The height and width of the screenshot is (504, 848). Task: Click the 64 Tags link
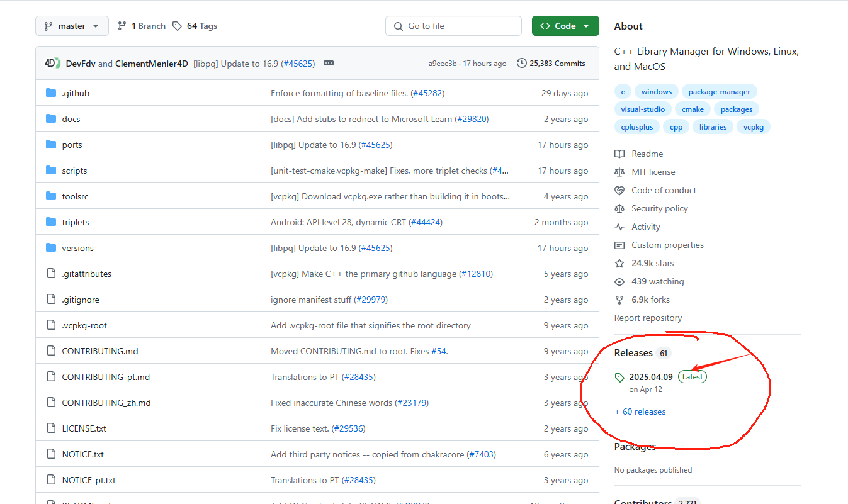pos(195,26)
